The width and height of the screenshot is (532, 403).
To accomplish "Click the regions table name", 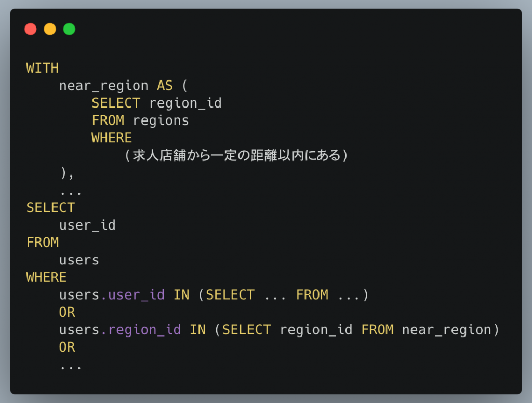I will 161,121.
